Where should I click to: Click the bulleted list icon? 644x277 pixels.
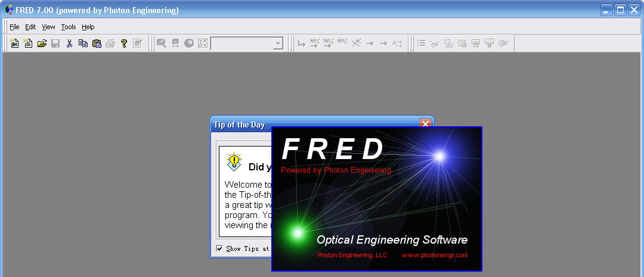[422, 43]
